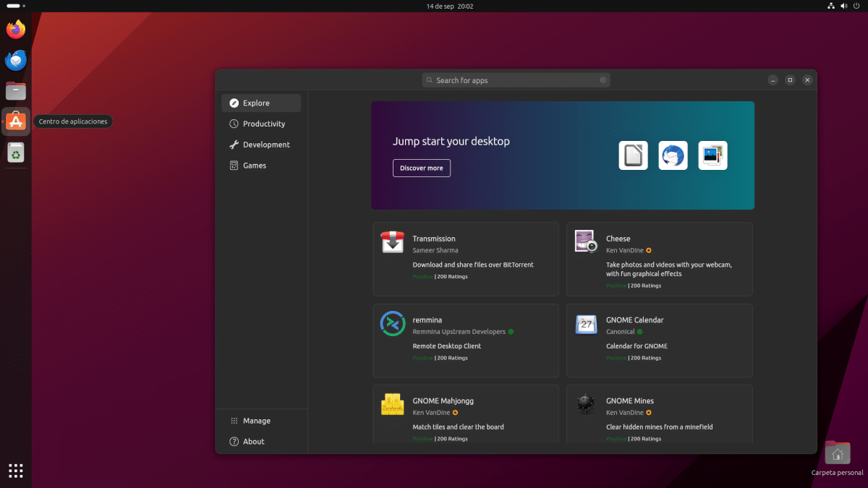Select the Cheese webcam app icon
Screen dimensions: 868x488
coord(585,242)
